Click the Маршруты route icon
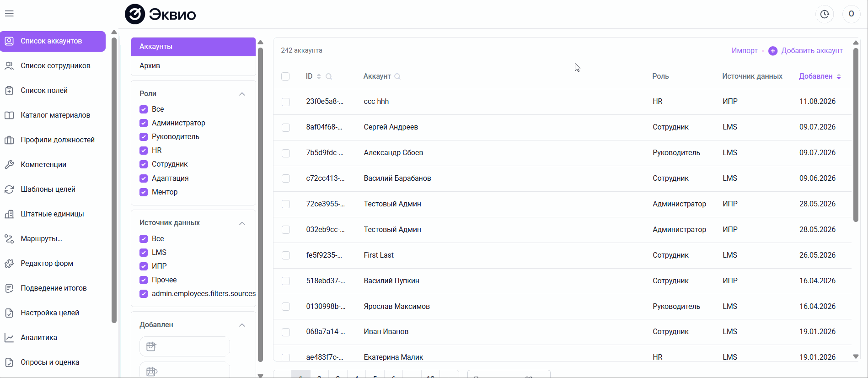The width and height of the screenshot is (868, 378). pyautogui.click(x=9, y=239)
